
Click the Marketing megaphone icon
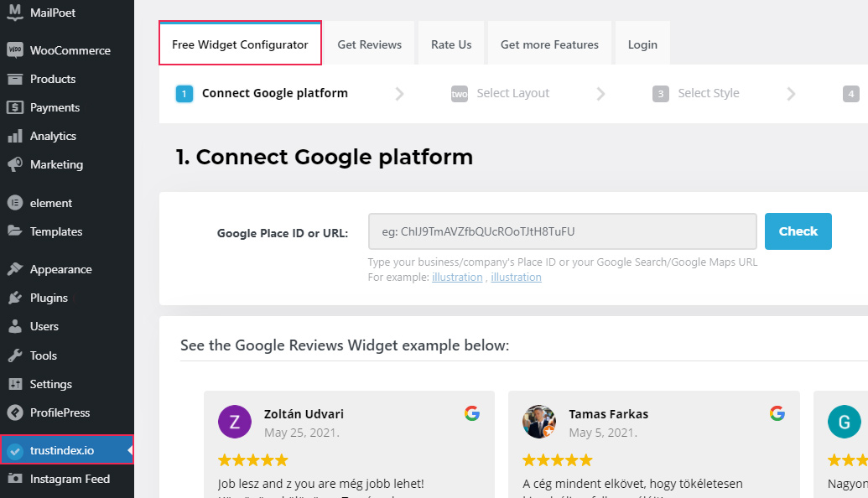(15, 164)
